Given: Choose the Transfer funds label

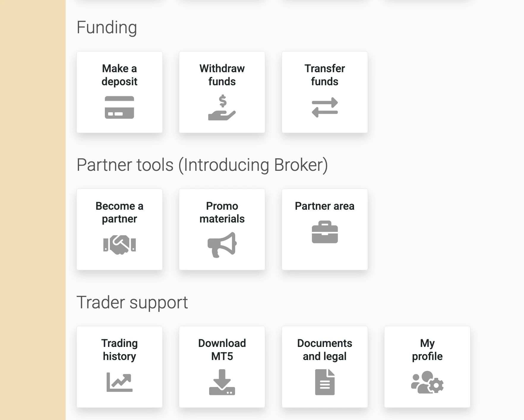Looking at the screenshot, I should 325,75.
